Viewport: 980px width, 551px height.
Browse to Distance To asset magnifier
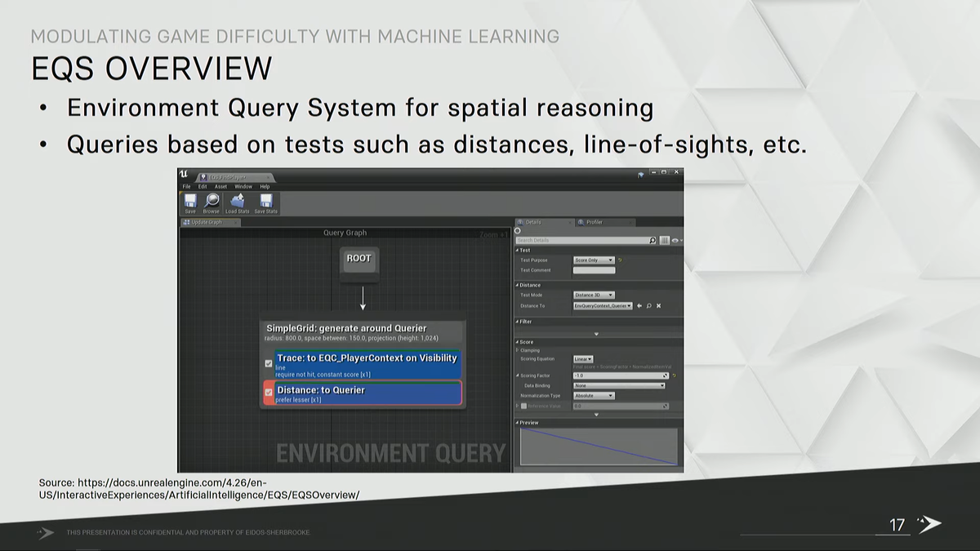pyautogui.click(x=649, y=305)
